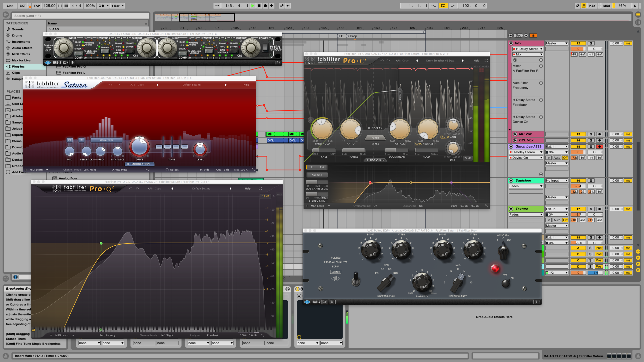
Task: Click Saturn undo arrow
Action: [x=110, y=85]
